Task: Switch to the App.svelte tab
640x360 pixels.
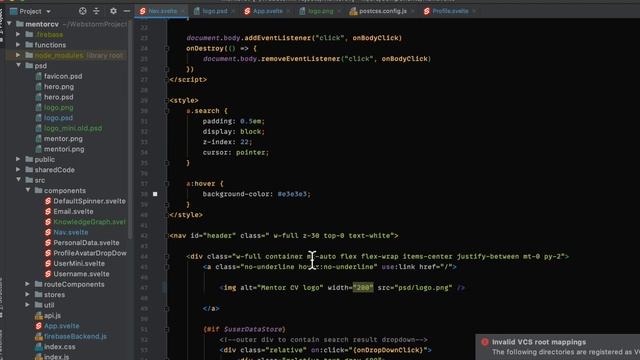Action: tap(267, 11)
